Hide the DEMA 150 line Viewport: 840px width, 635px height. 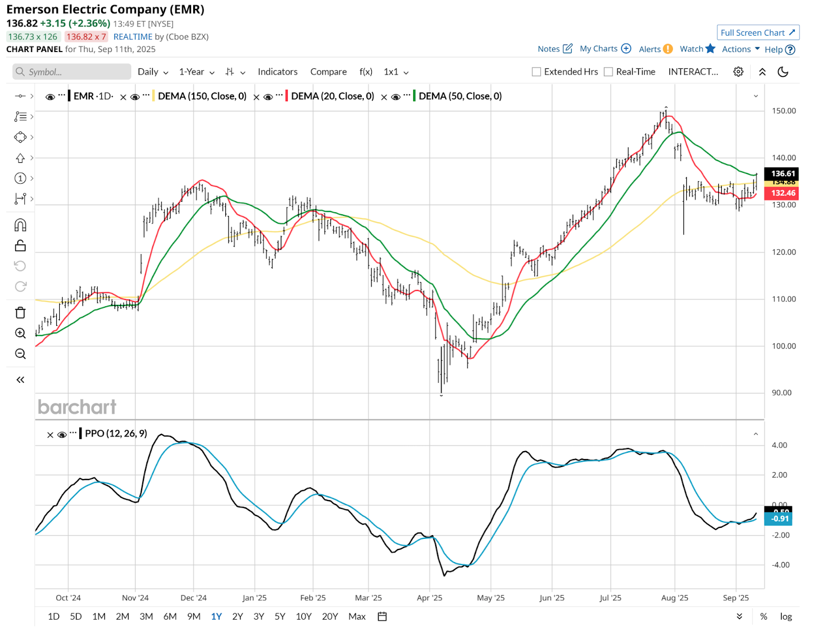[x=134, y=97]
